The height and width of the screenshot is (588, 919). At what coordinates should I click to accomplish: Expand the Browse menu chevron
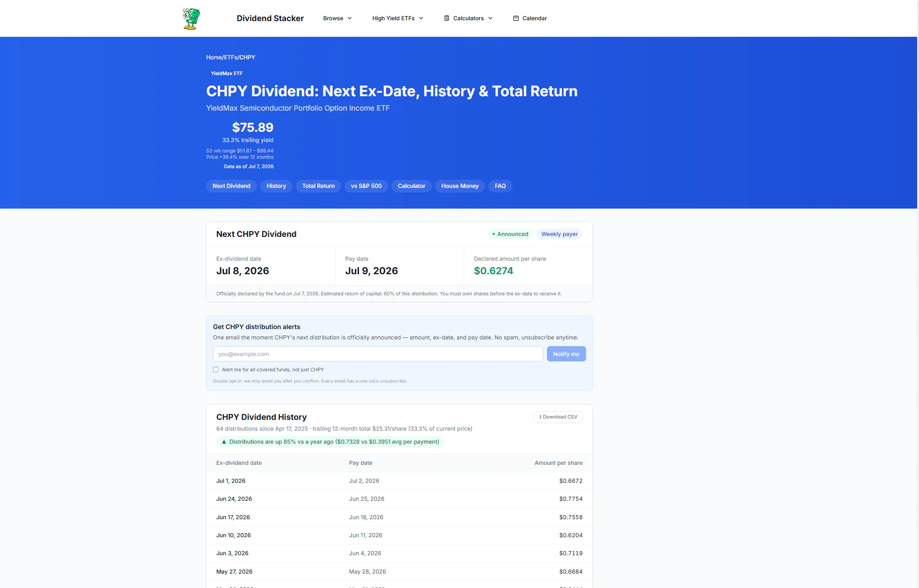350,18
